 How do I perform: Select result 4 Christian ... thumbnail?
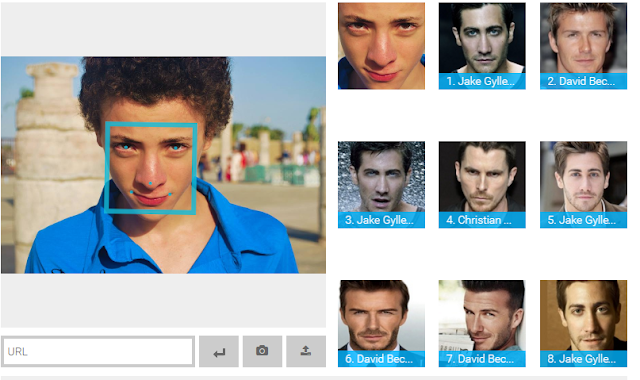click(482, 184)
